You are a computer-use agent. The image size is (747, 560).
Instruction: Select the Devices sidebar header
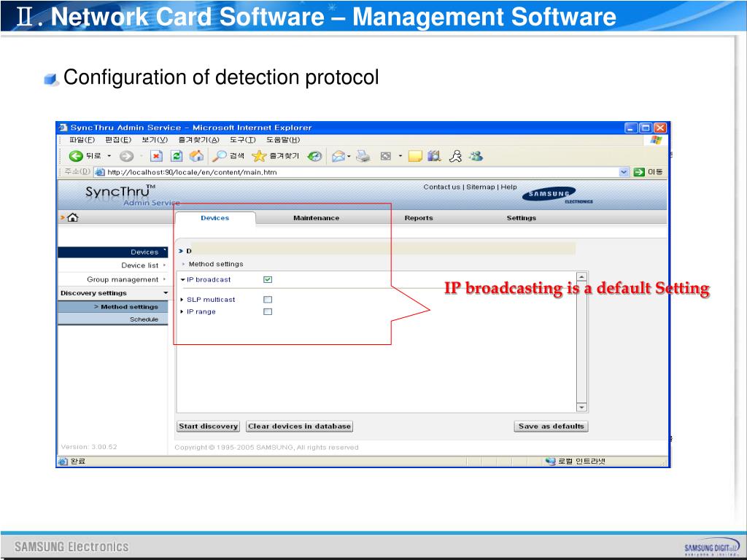pyautogui.click(x=113, y=252)
